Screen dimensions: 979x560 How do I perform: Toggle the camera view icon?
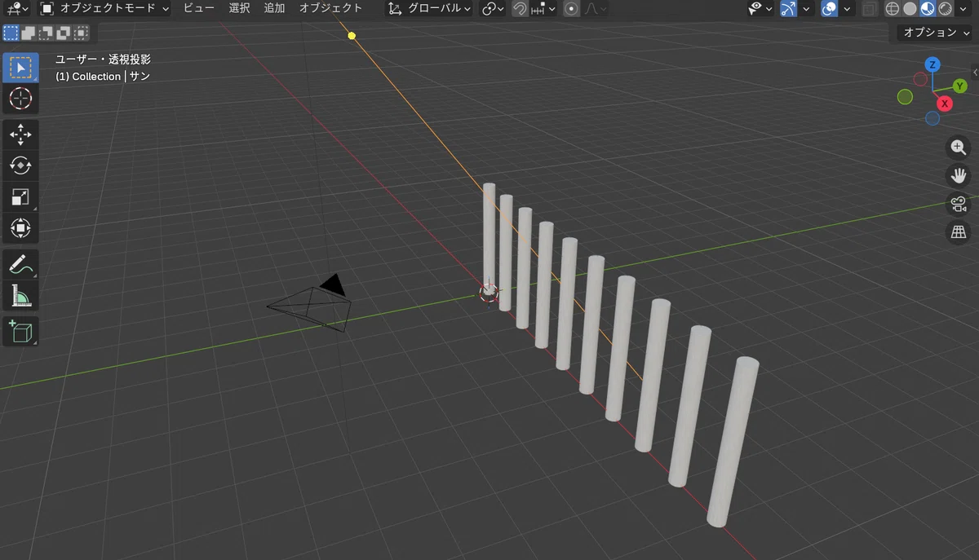(x=958, y=204)
